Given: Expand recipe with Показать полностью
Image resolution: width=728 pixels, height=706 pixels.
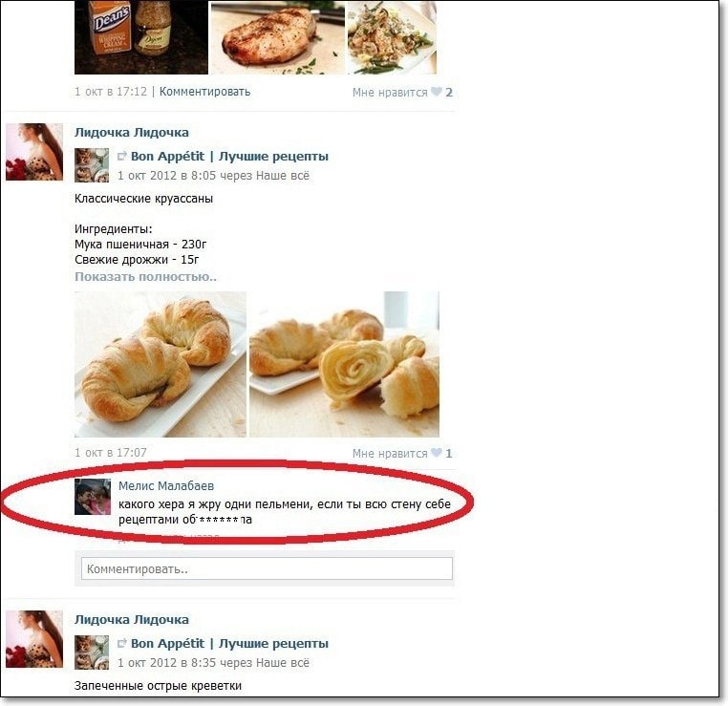Looking at the screenshot, I should point(145,277).
